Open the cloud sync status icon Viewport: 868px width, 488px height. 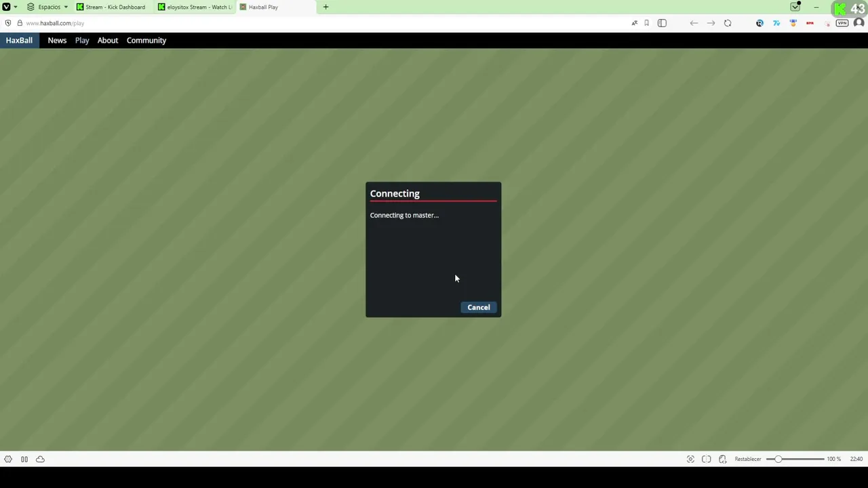(41, 460)
